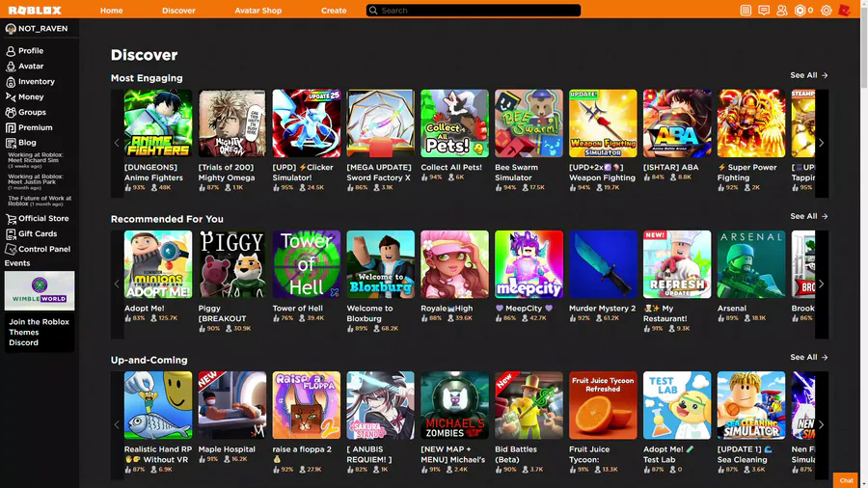Click the Official Store cart icon
Image resolution: width=868 pixels, height=488 pixels.
(11, 219)
